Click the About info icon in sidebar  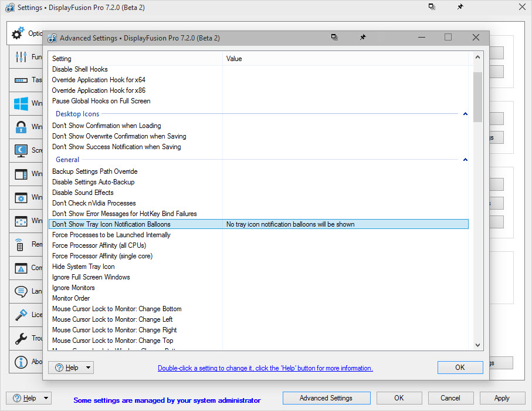(21, 362)
